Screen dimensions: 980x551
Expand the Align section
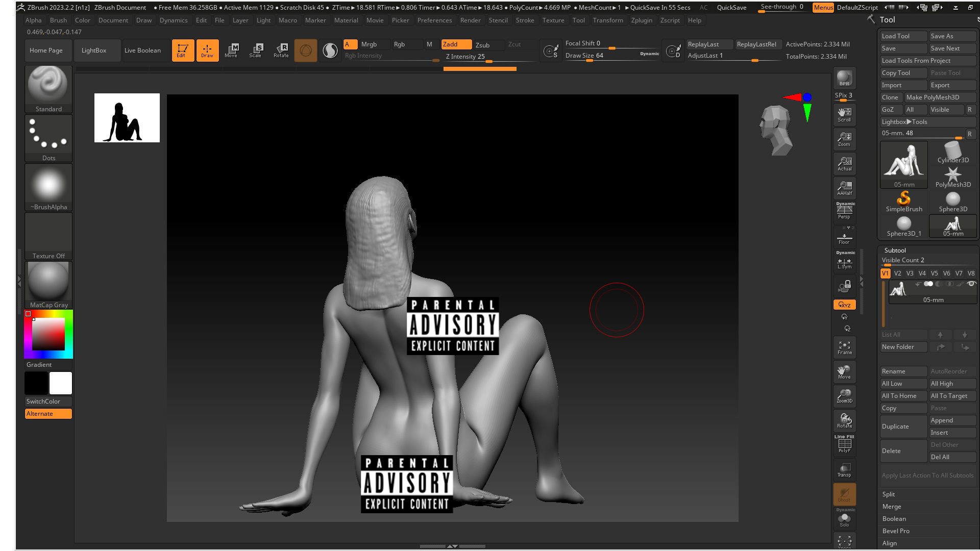click(x=889, y=543)
